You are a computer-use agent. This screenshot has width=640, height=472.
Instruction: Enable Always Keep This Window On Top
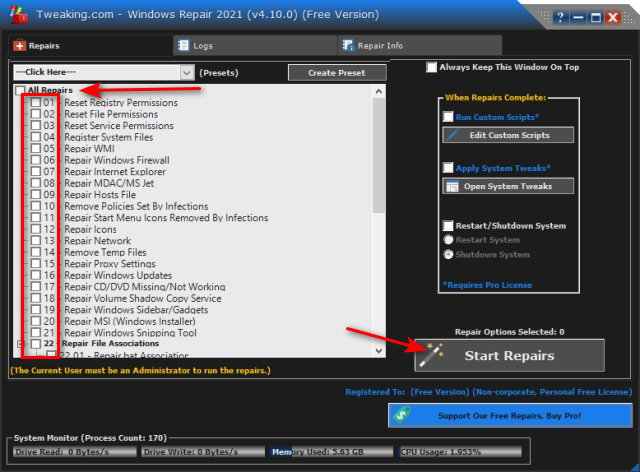432,68
